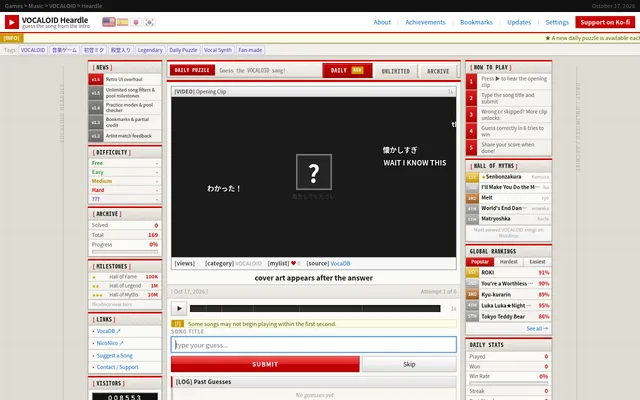
Task: Submit the song guess
Action: (265, 364)
